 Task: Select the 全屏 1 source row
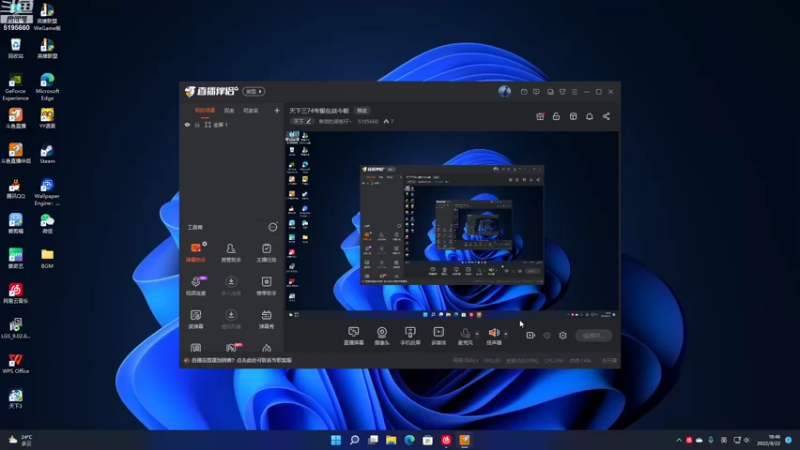pyautogui.click(x=232, y=124)
